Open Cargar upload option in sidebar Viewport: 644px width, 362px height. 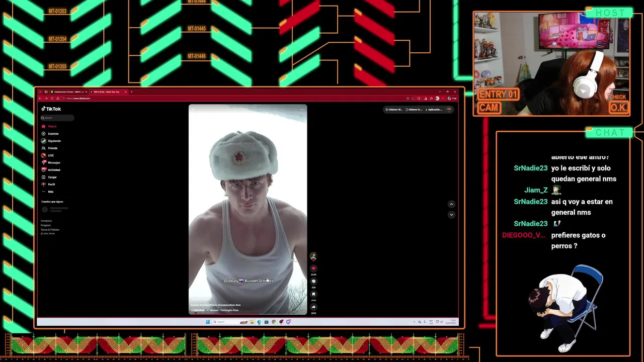[49, 177]
